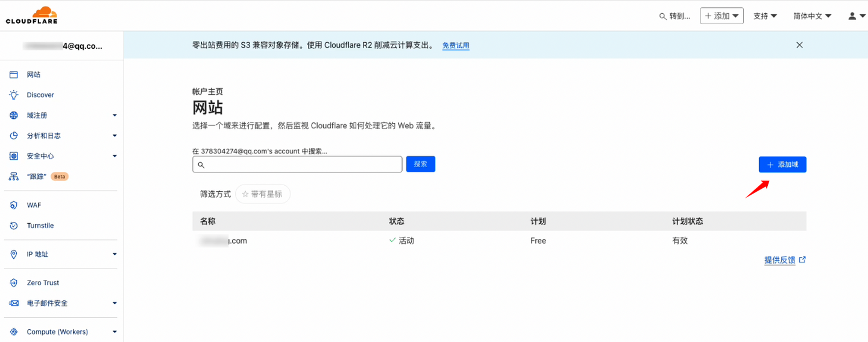This screenshot has width=868, height=342.
Task: Click the 有效 plan status cell
Action: pos(680,241)
